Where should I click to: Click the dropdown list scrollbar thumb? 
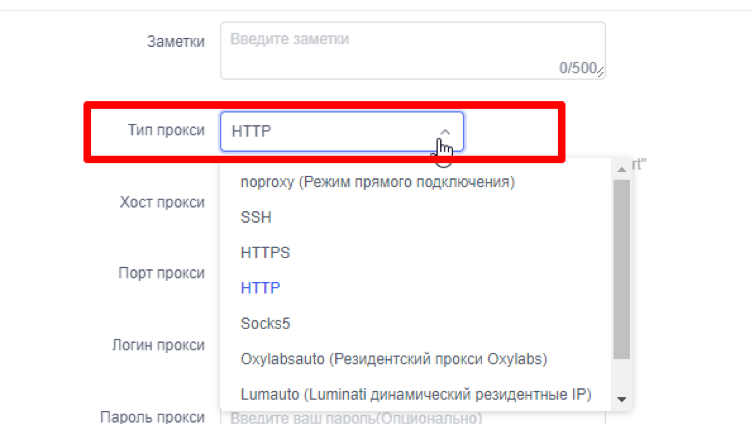click(622, 270)
